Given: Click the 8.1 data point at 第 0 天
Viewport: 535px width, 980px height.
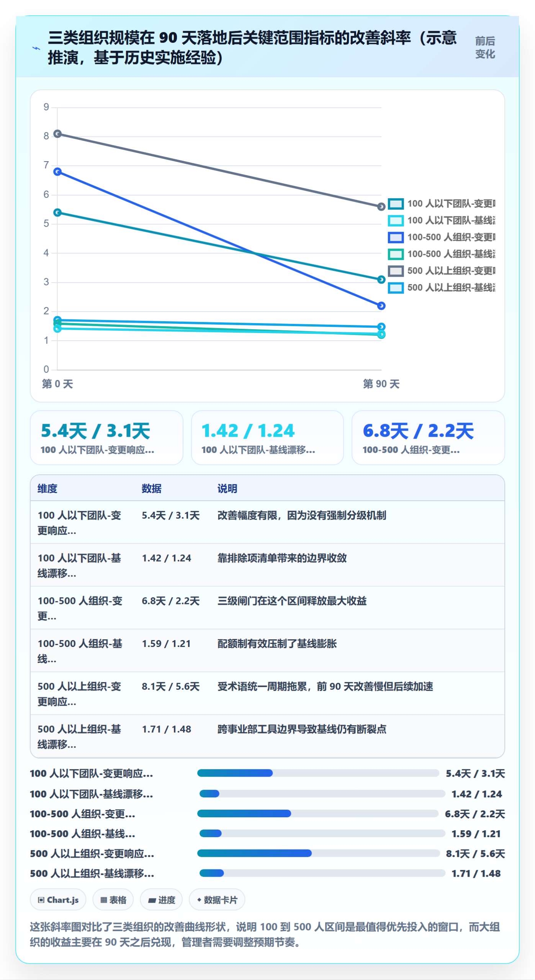Looking at the screenshot, I should (x=57, y=134).
